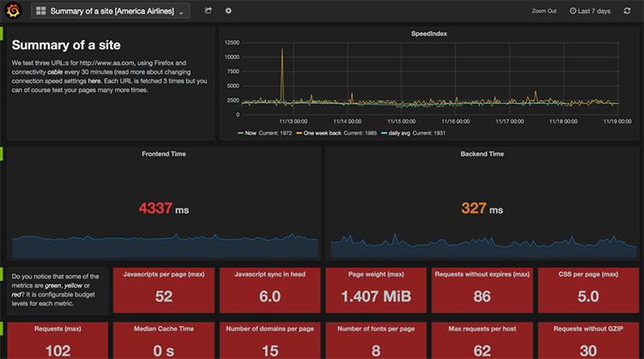Follow the 'here' connection settings link
This screenshot has height=359, width=644.
click(x=94, y=81)
